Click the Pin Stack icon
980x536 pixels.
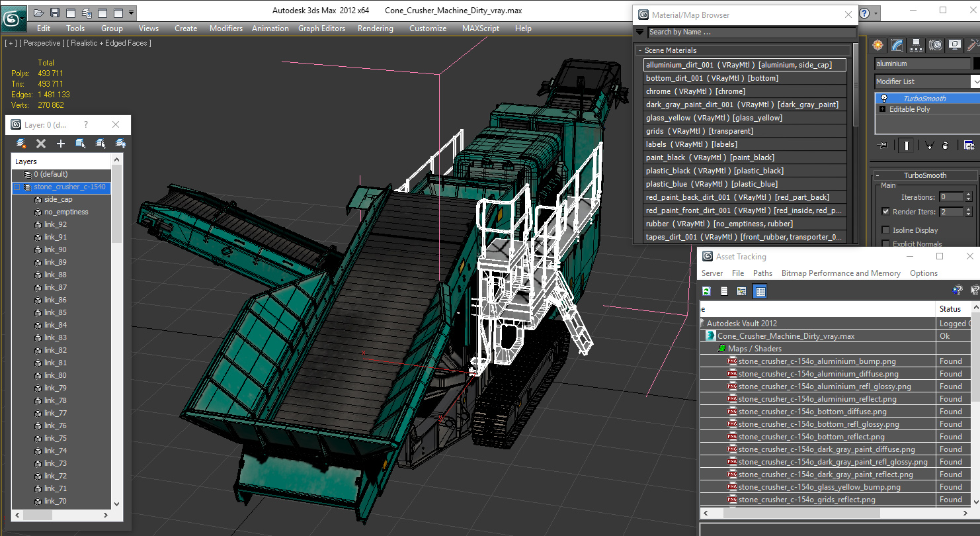881,145
